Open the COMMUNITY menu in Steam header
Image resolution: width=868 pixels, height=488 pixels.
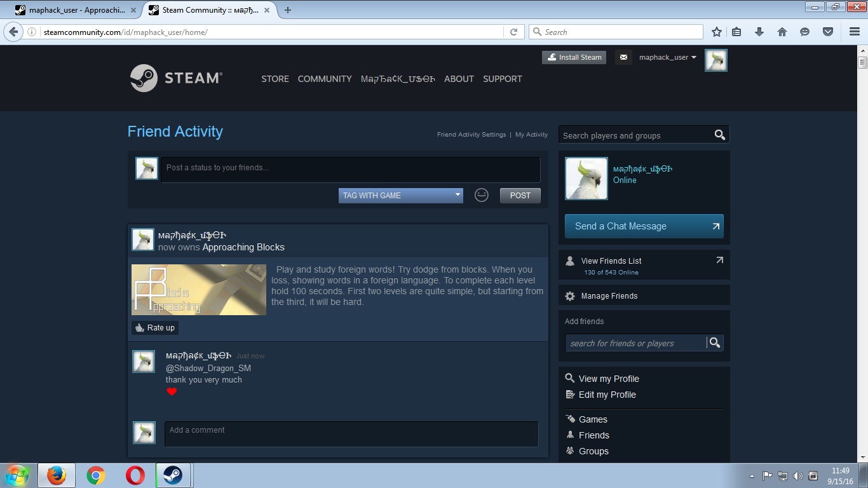[x=325, y=79]
